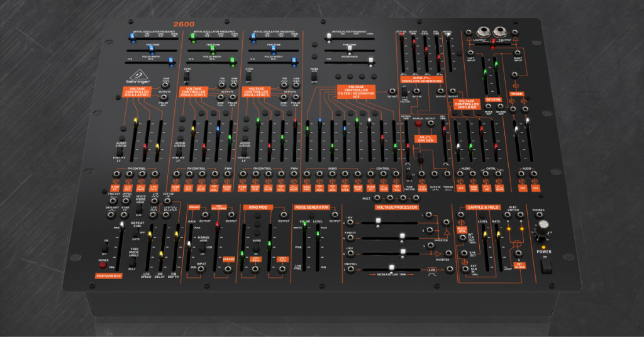Click the Envelope Follower output jack
This screenshot has height=337, width=644.
click(x=231, y=214)
